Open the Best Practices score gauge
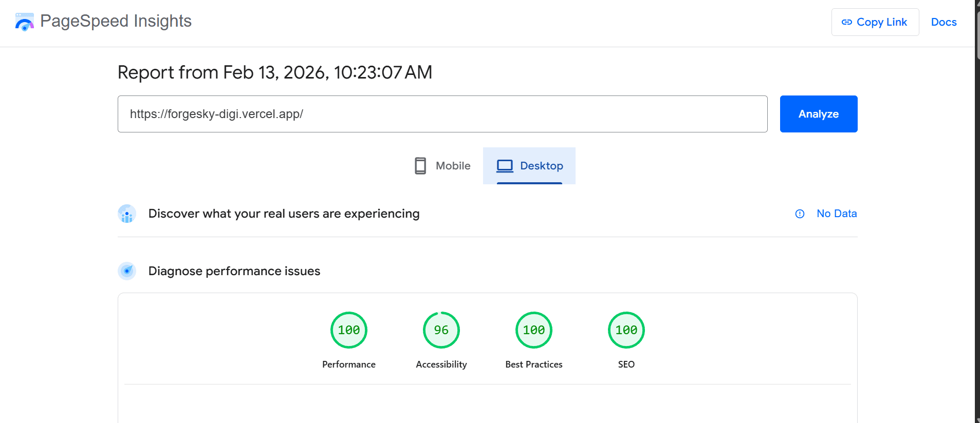Viewport: 980px width, 423px height. pos(533,330)
